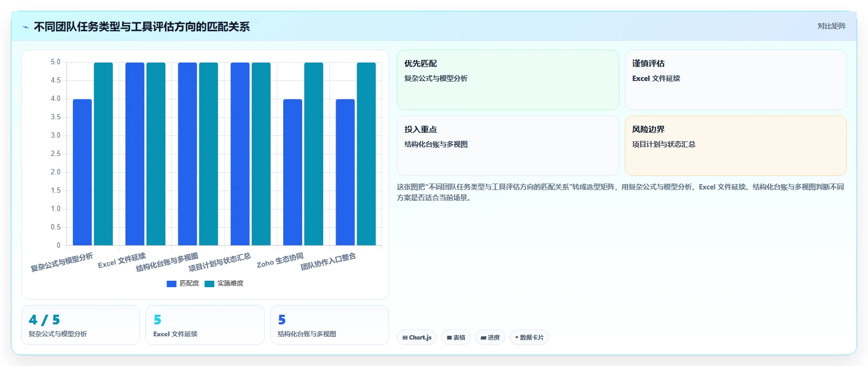Click the 2.5 y-axis value
This screenshot has width=868, height=366.
tap(56, 154)
